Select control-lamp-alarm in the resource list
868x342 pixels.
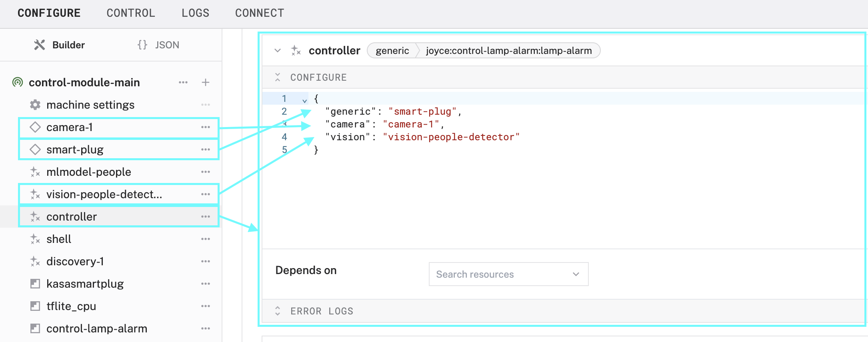pyautogui.click(x=97, y=328)
